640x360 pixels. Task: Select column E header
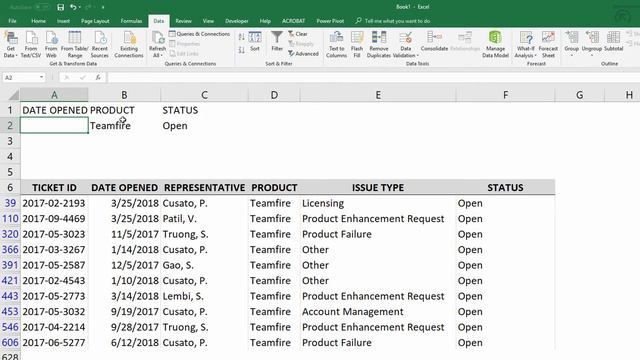[x=378, y=95]
